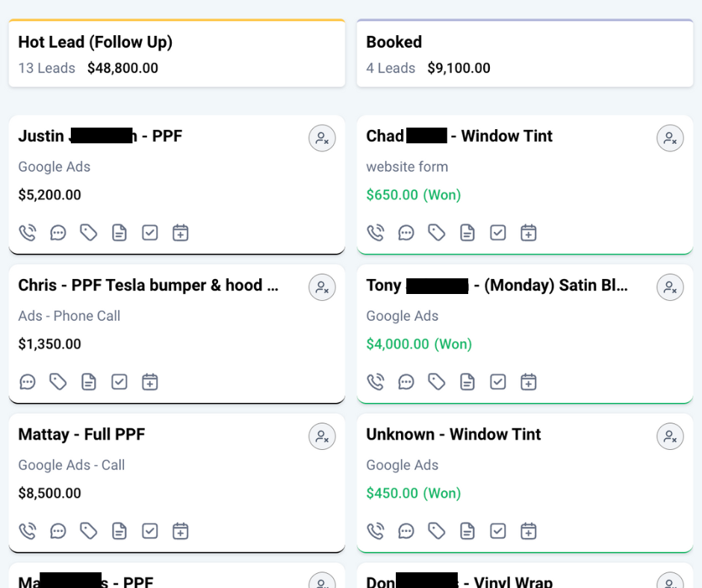Screen dimensions: 702x588
Task: View notes on Justin's PPF card
Action: coord(119,232)
